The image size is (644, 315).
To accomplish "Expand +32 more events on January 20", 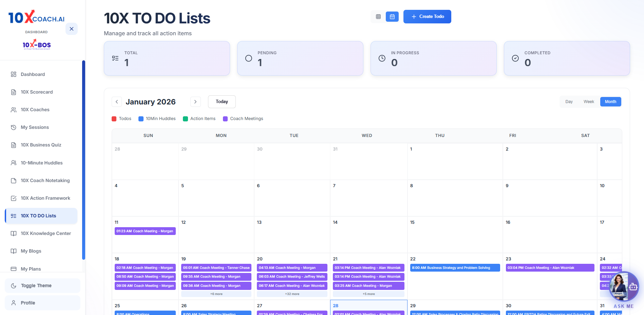I will 292,294.
